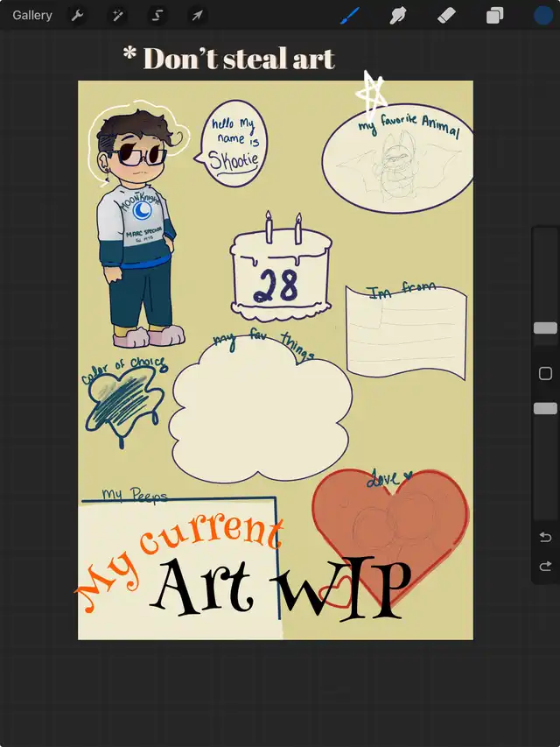Image resolution: width=560 pixels, height=747 pixels.
Task: Open the Actions wrench menu
Action: click(x=77, y=15)
